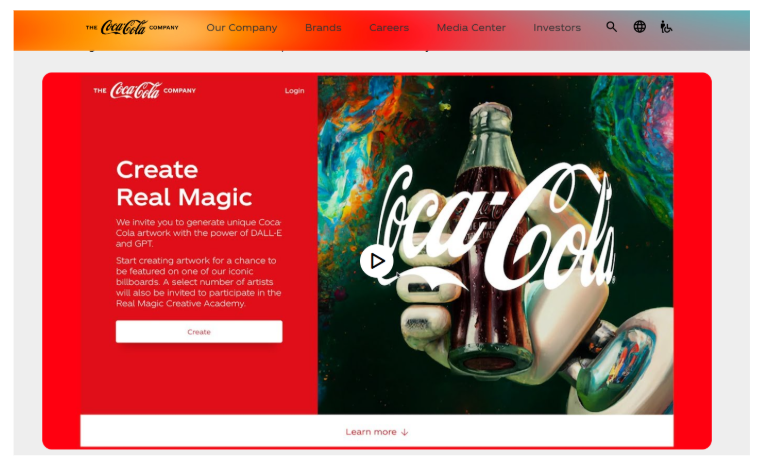The image size is (763, 468).
Task: Click the Real Magic Creative Academy paragraph
Action: pos(199,282)
